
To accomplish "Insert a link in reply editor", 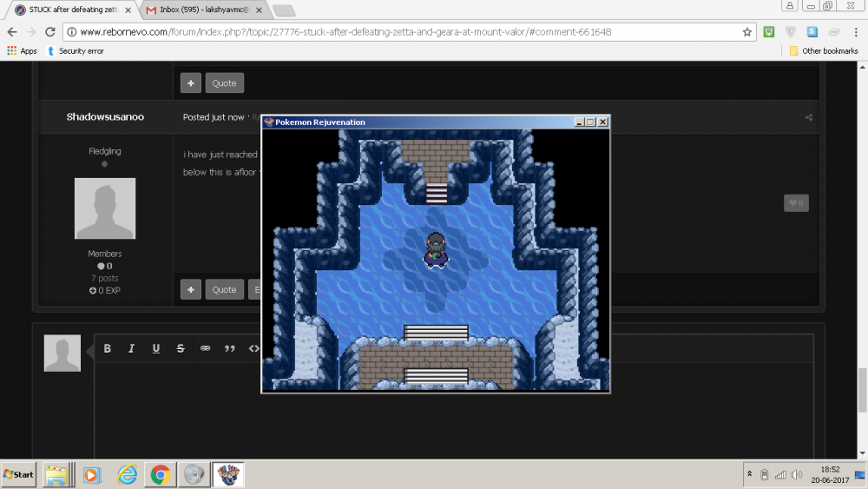I will 206,348.
